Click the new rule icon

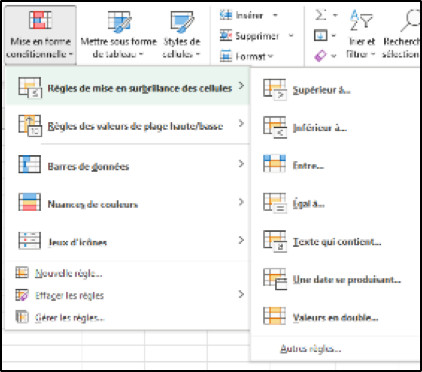[22, 273]
